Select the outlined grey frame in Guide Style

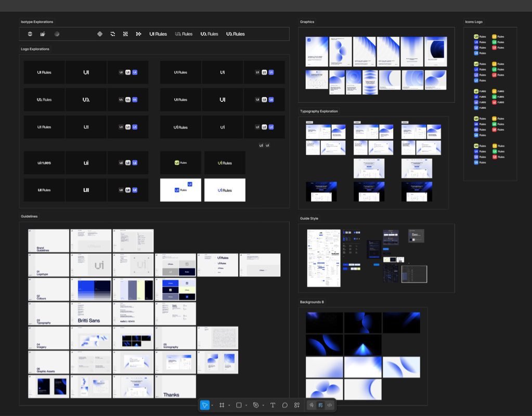[414, 274]
